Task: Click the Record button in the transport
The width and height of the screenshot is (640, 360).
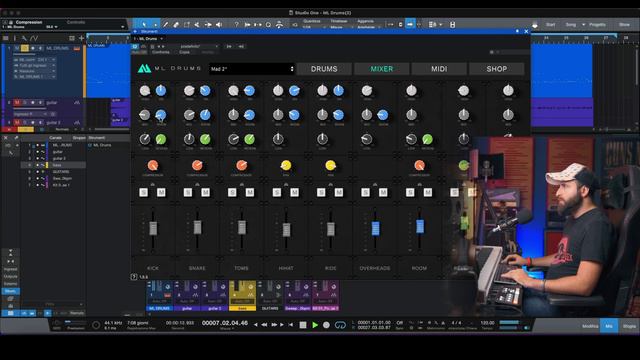Action: (326, 325)
